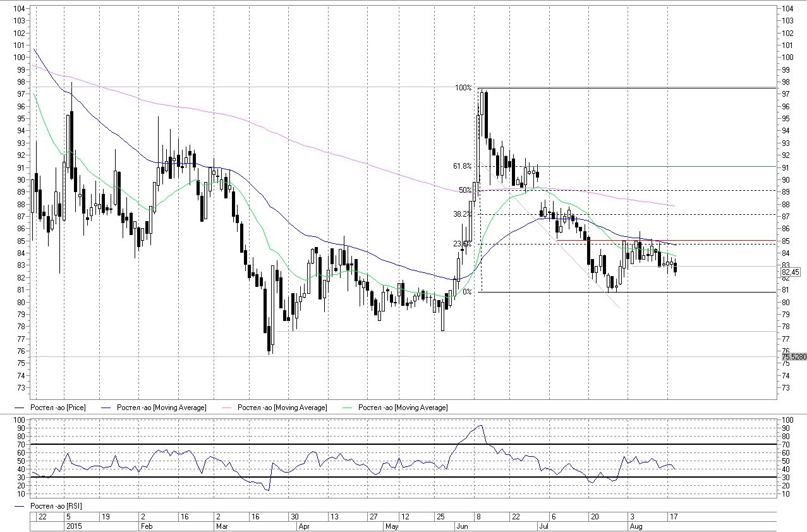Select the 38.2% Fibonacci retracement label
The width and height of the screenshot is (807, 532).
click(462, 214)
